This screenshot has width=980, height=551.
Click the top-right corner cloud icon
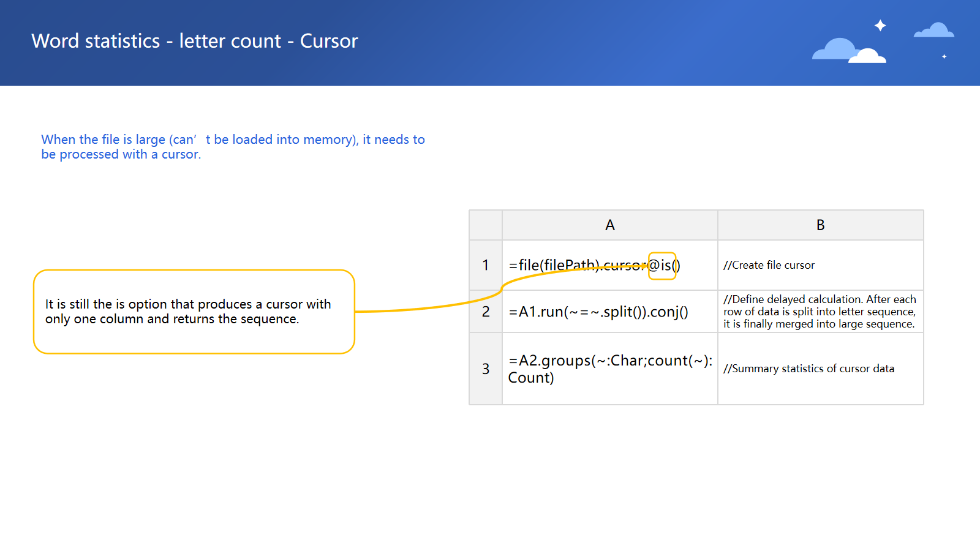[x=934, y=31]
